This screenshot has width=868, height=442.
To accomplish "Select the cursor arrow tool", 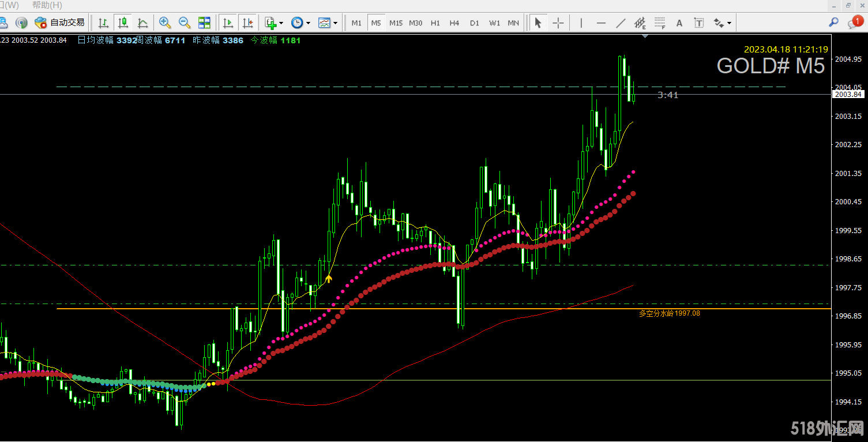I will (538, 23).
